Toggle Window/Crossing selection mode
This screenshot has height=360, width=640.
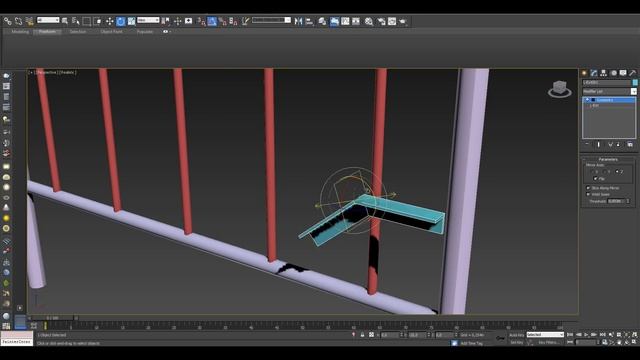tap(98, 21)
